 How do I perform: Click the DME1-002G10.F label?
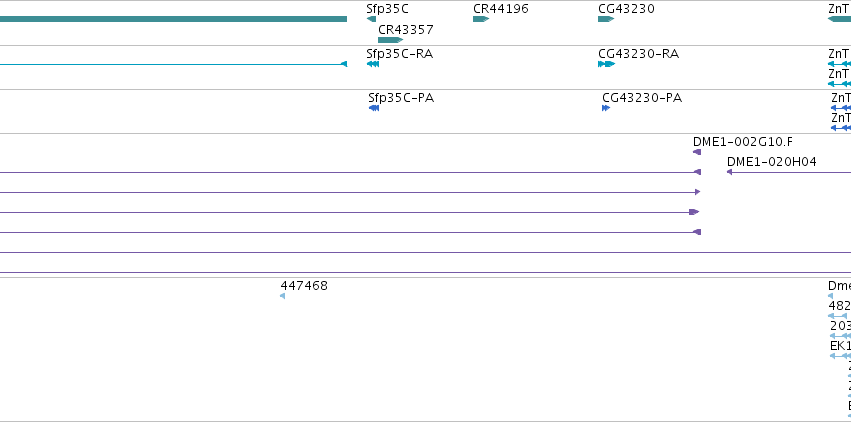[x=742, y=142]
